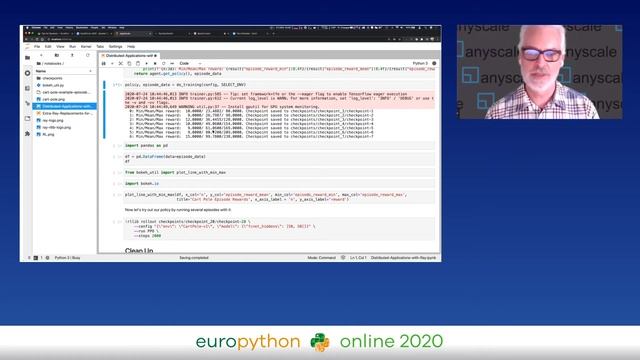Click the Cut cell scissors icon
Viewport: 640px width, 360px height.
(121, 64)
